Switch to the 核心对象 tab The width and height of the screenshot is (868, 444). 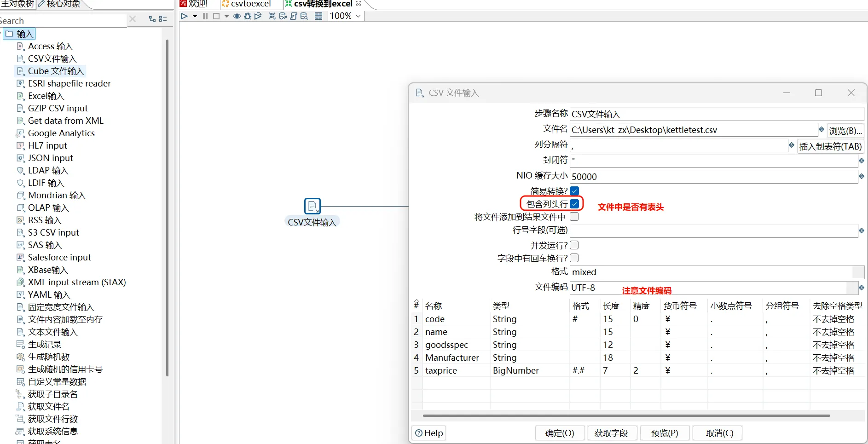[x=63, y=4]
